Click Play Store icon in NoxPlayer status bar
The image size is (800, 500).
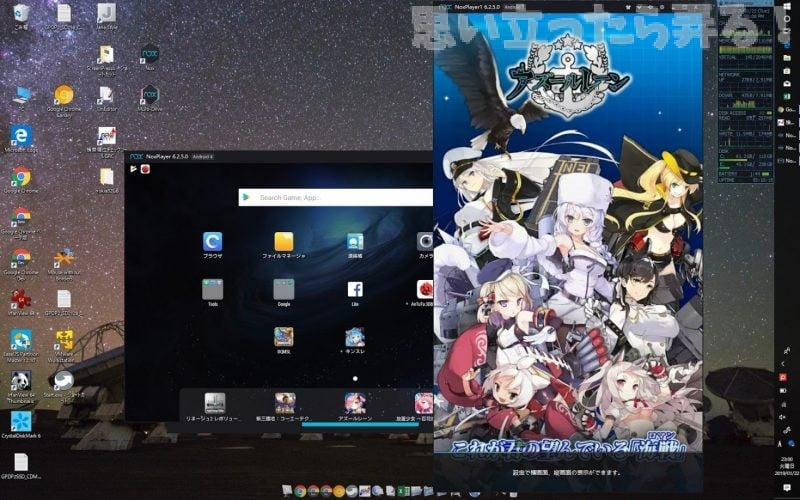133,168
